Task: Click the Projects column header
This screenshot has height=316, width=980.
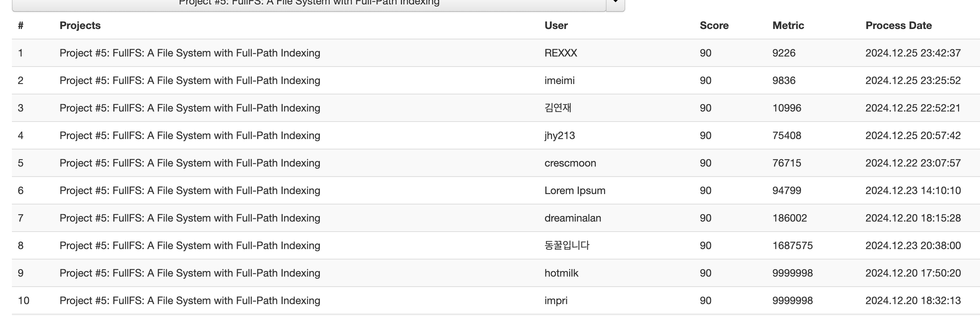Action: (80, 26)
